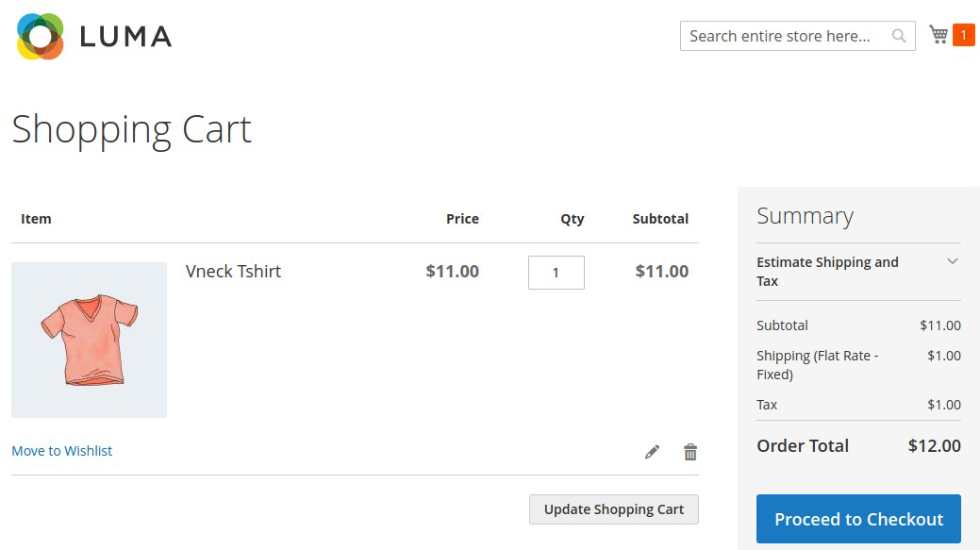The image size is (980, 550).
Task: Click the Summary panel heading
Action: point(805,216)
